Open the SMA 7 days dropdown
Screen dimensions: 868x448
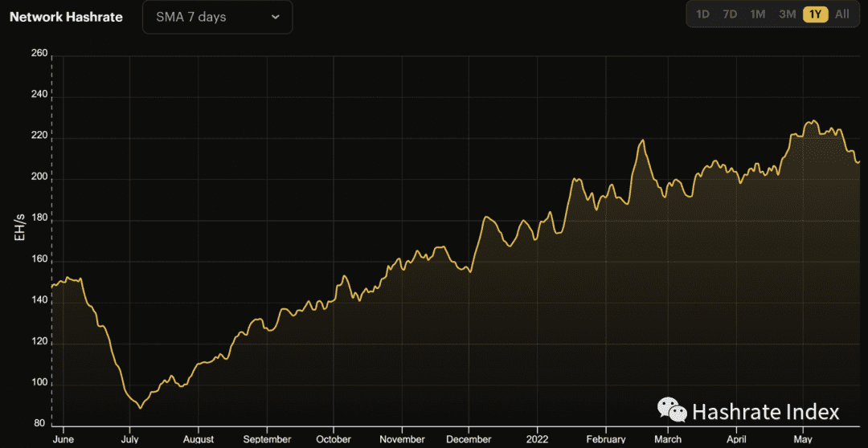(x=217, y=17)
